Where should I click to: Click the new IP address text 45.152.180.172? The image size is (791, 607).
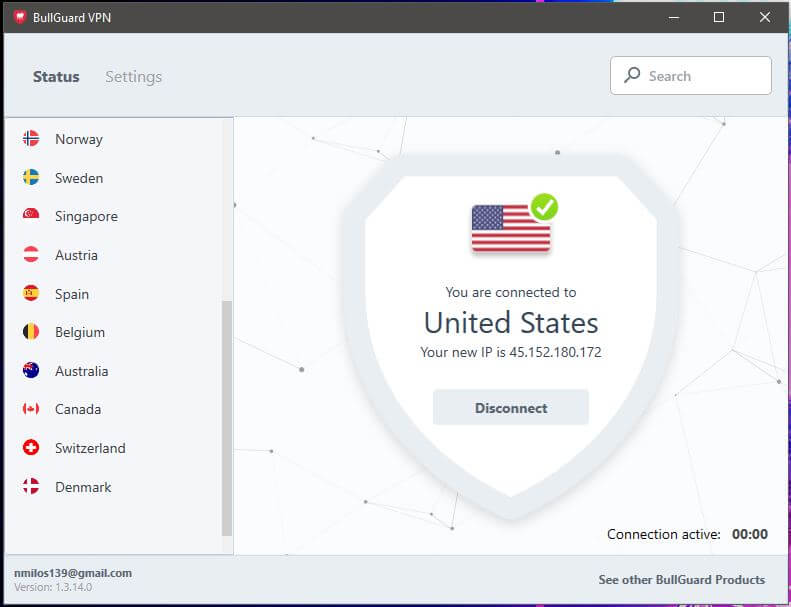tap(555, 352)
